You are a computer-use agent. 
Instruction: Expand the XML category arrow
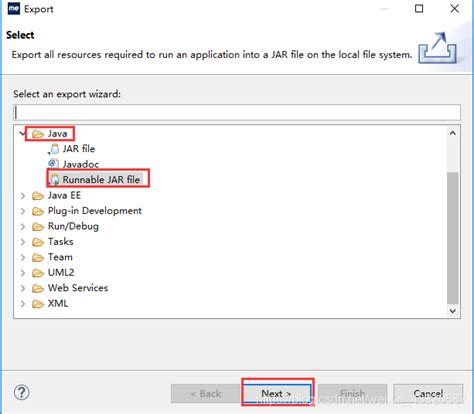coord(23,304)
